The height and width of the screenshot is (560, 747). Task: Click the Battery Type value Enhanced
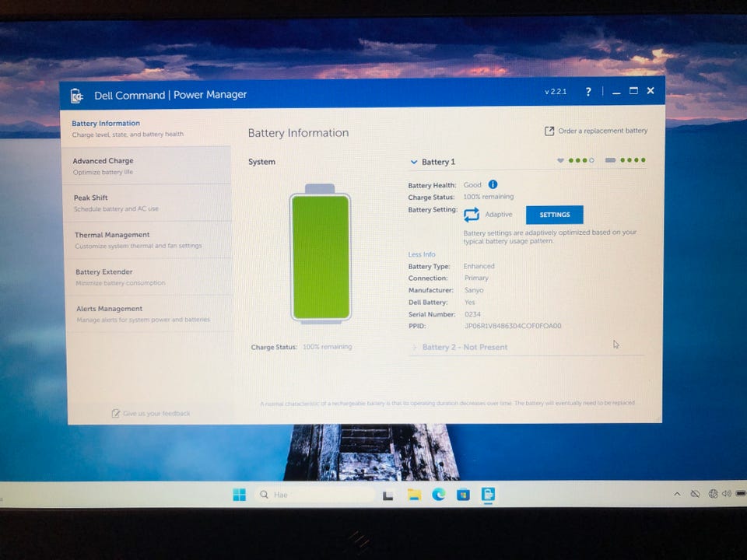[x=479, y=266]
